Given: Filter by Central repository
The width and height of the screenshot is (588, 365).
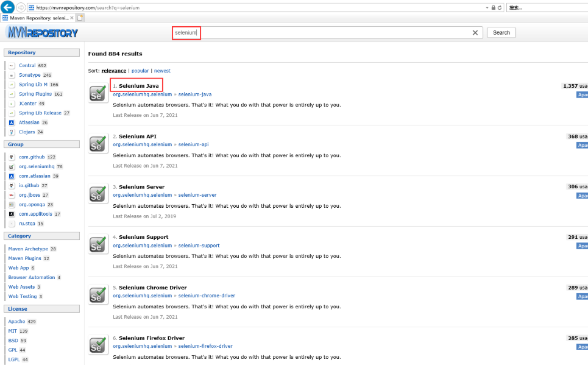Looking at the screenshot, I should tap(27, 65).
